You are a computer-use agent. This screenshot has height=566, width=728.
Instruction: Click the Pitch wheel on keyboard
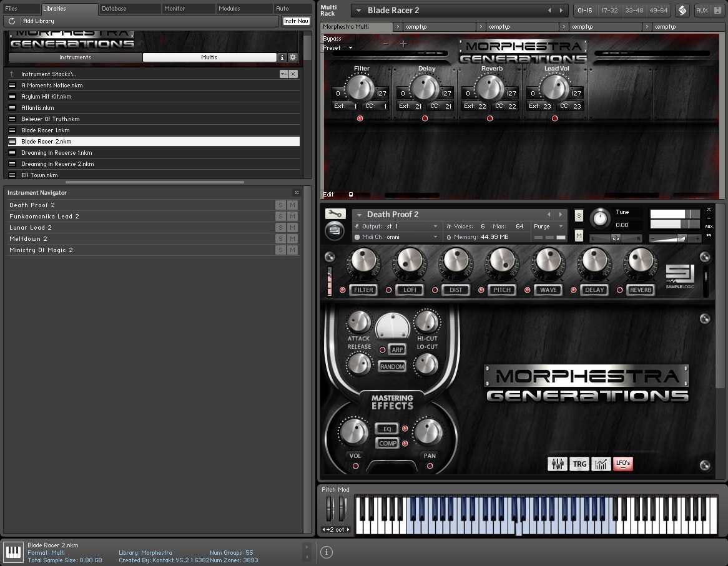tap(330, 508)
